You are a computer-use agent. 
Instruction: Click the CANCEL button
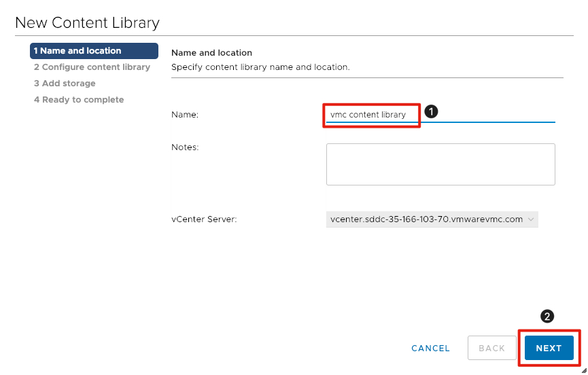tap(430, 348)
